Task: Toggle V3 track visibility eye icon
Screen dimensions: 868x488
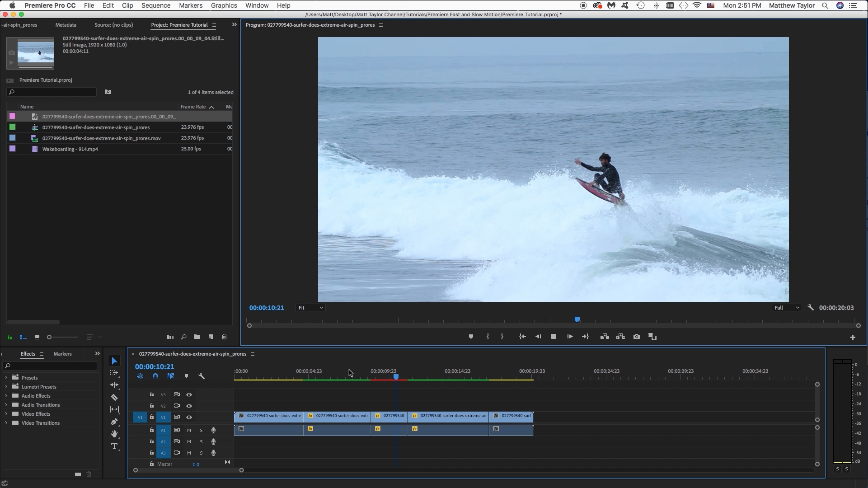Action: 189,394
